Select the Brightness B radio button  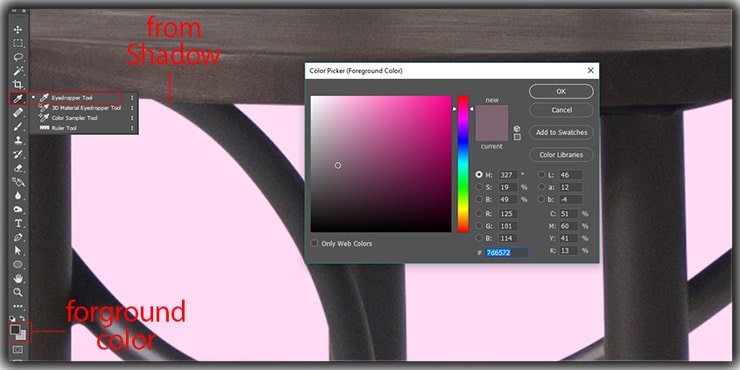pos(479,199)
